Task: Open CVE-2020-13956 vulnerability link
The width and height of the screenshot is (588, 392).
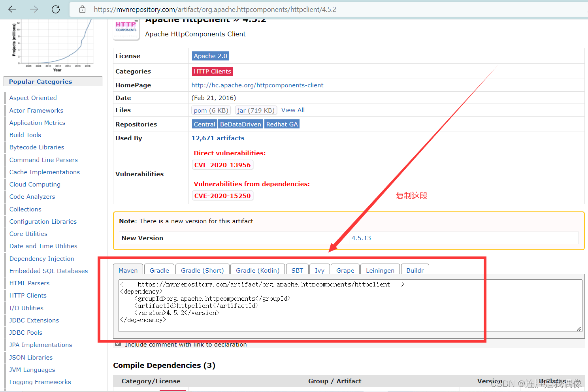Action: point(222,165)
